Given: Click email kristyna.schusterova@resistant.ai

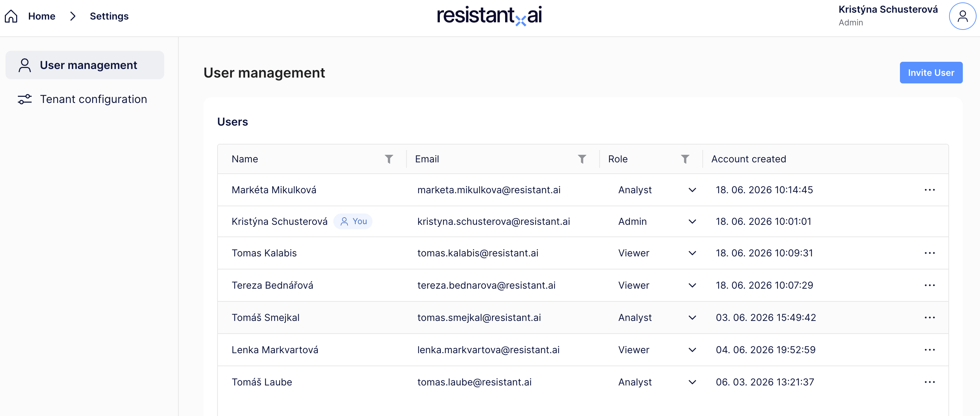Looking at the screenshot, I should [493, 221].
